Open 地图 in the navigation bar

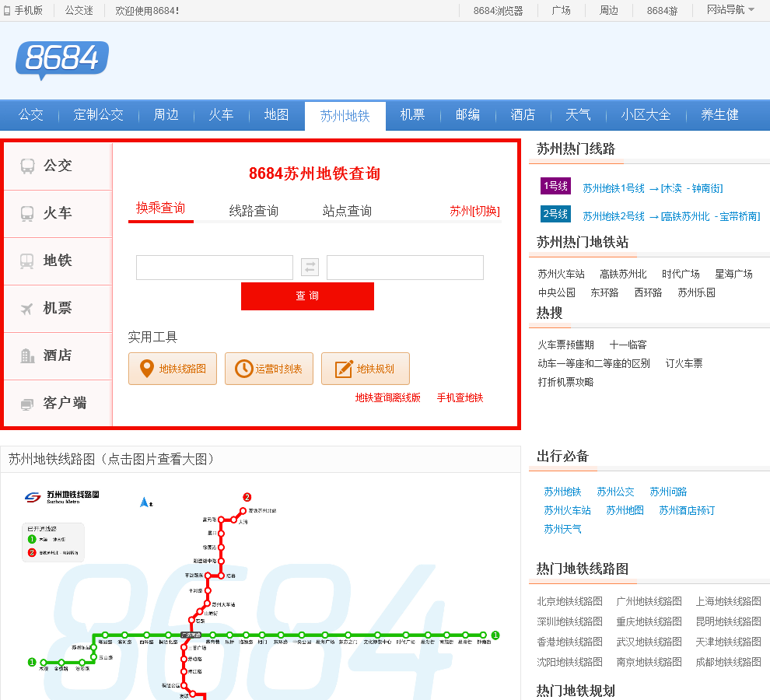click(x=276, y=115)
